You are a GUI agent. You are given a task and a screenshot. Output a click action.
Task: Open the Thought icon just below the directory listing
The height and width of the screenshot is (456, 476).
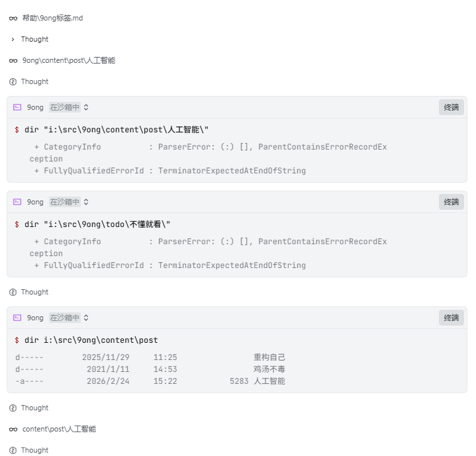click(x=13, y=408)
